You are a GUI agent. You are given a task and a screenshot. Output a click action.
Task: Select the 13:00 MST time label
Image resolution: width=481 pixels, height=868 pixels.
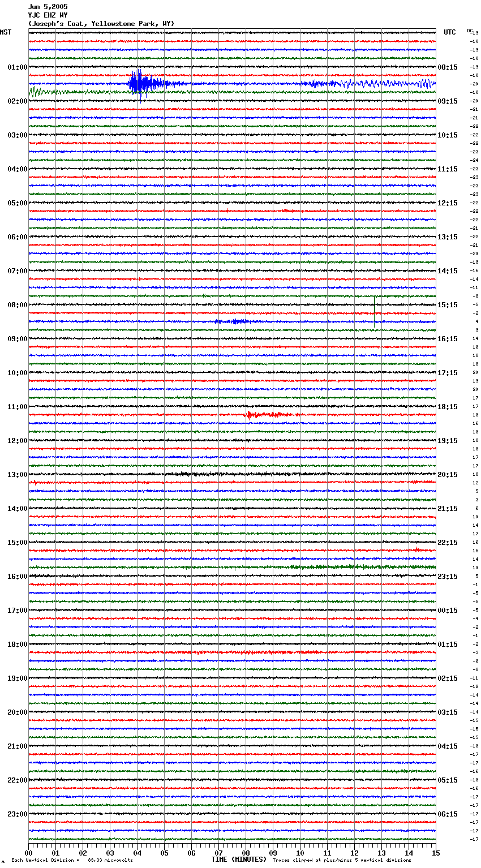18,475
